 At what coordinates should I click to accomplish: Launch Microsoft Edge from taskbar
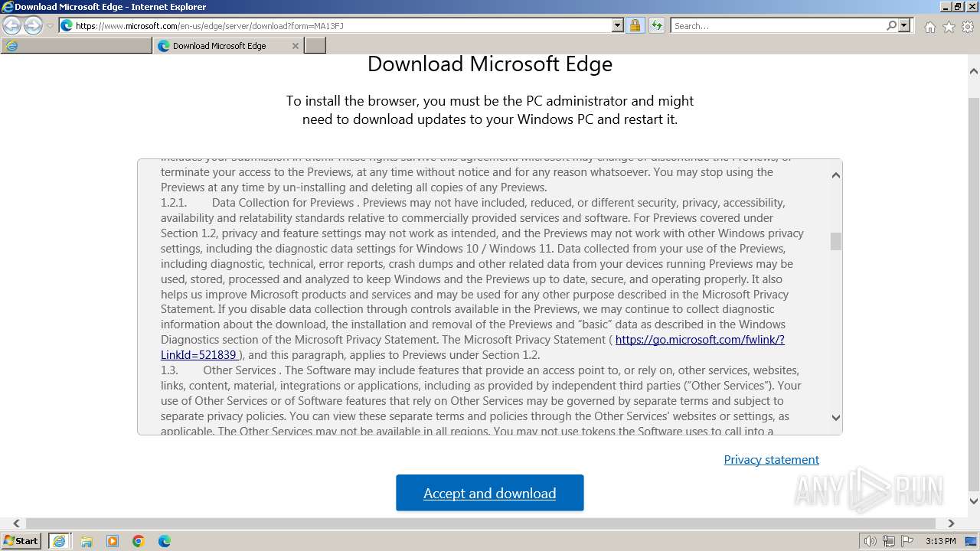(x=165, y=541)
